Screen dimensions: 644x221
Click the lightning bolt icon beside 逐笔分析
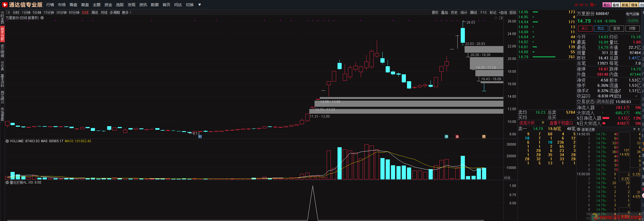543,123
